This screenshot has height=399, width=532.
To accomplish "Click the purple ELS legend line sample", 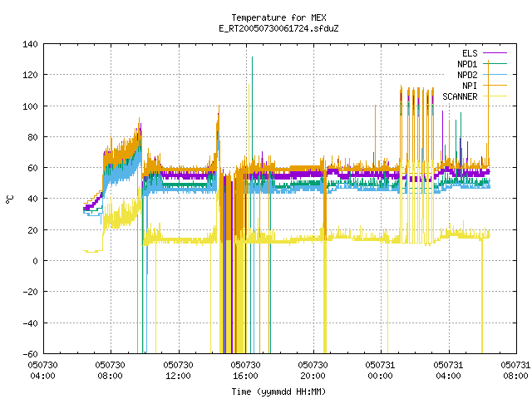I will coord(495,53).
